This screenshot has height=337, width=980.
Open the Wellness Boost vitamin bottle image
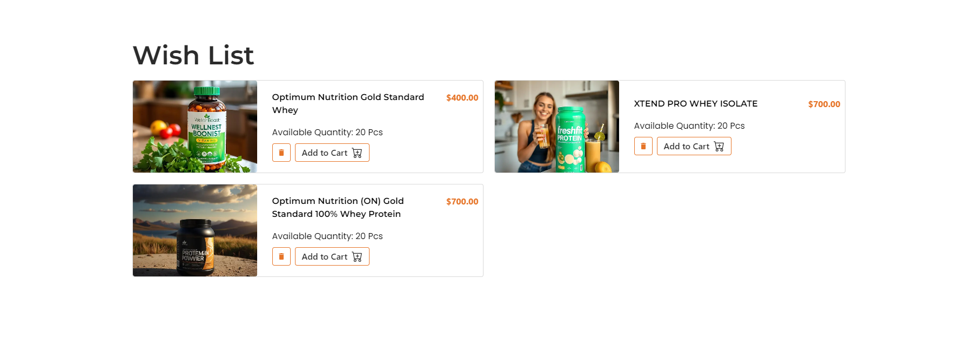tap(195, 127)
